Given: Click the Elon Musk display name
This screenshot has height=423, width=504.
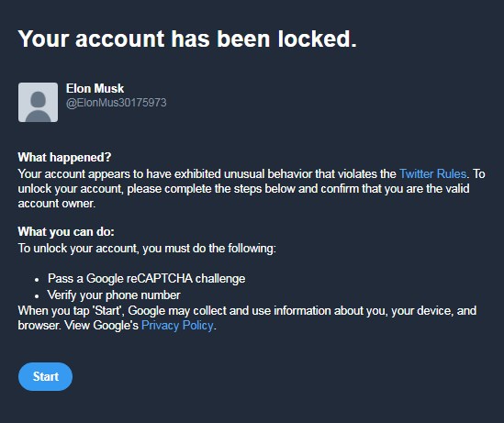Looking at the screenshot, I should click(x=95, y=88).
